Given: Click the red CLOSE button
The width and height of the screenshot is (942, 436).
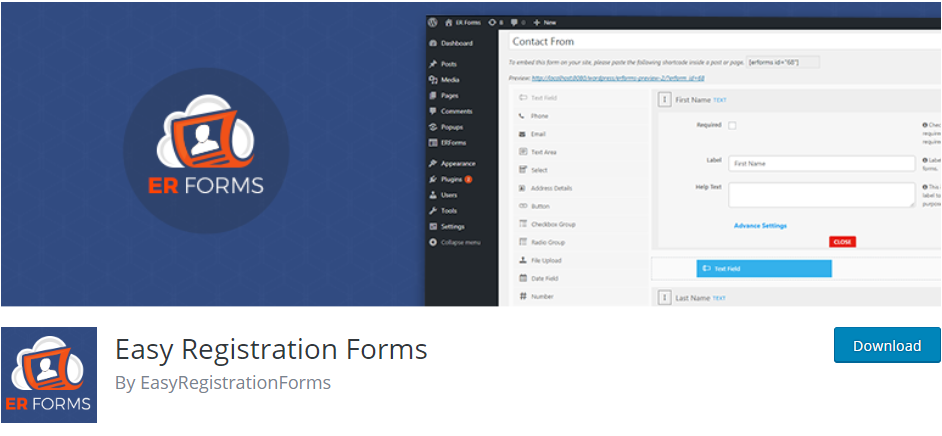Looking at the screenshot, I should point(842,241).
